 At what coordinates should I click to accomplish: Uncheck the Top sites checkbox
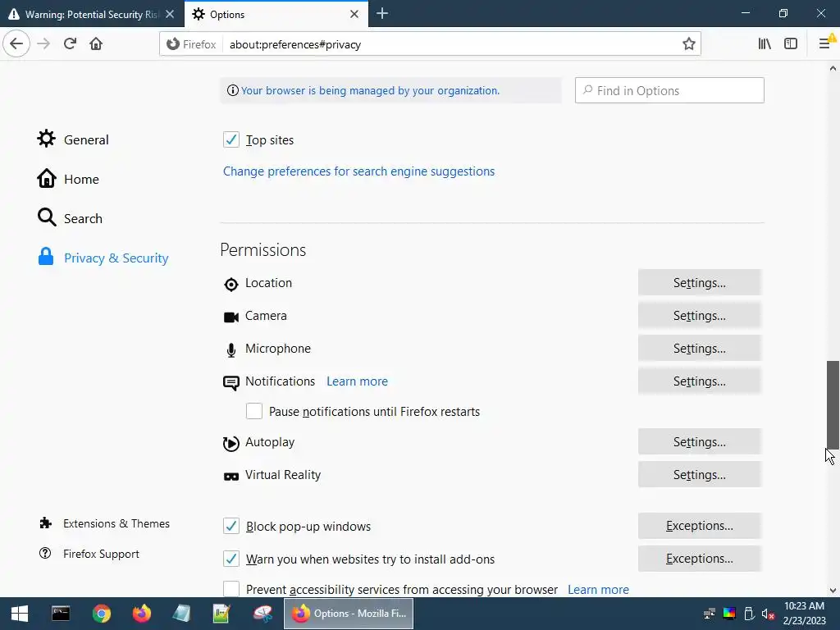click(231, 139)
